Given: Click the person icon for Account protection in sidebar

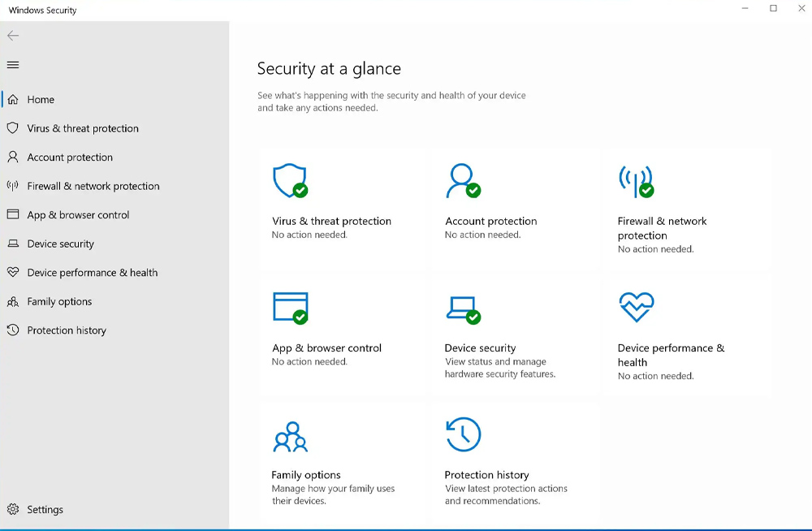Looking at the screenshot, I should [x=13, y=157].
